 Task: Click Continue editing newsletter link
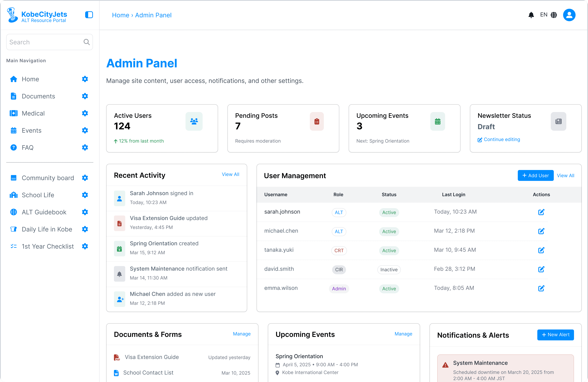[502, 140]
